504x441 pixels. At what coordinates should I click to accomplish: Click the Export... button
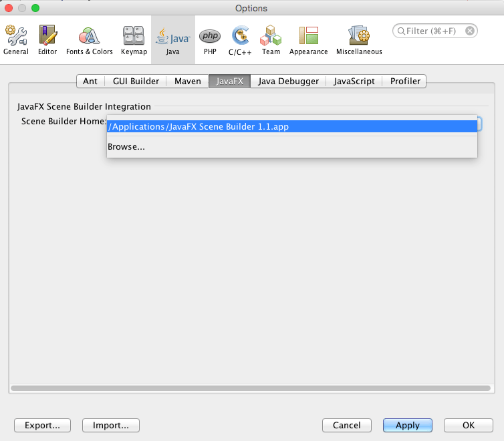(42, 425)
